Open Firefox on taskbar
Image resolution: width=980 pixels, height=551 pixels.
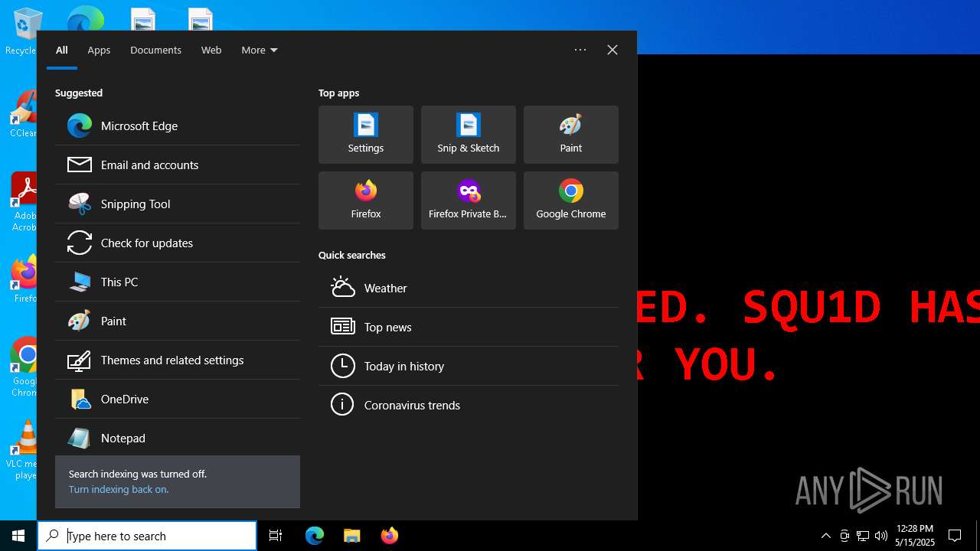coord(389,536)
